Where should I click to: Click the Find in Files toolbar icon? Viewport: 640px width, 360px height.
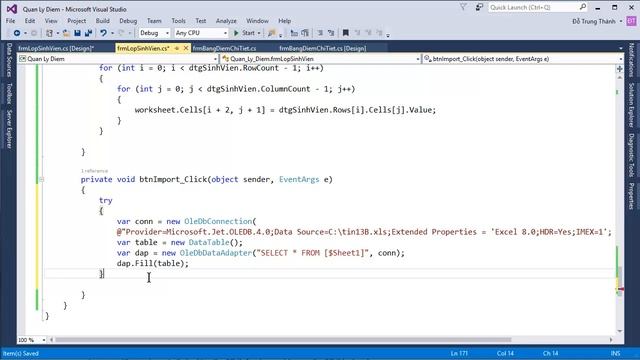(x=271, y=33)
